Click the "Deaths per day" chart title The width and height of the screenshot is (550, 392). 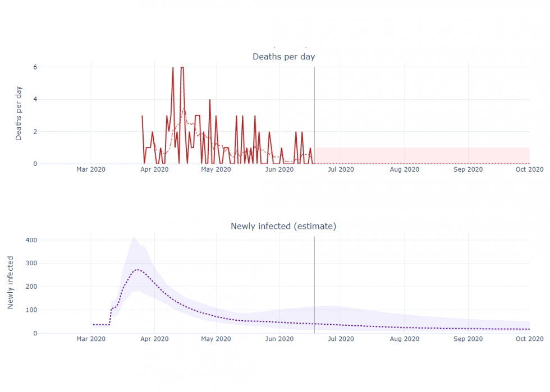283,57
